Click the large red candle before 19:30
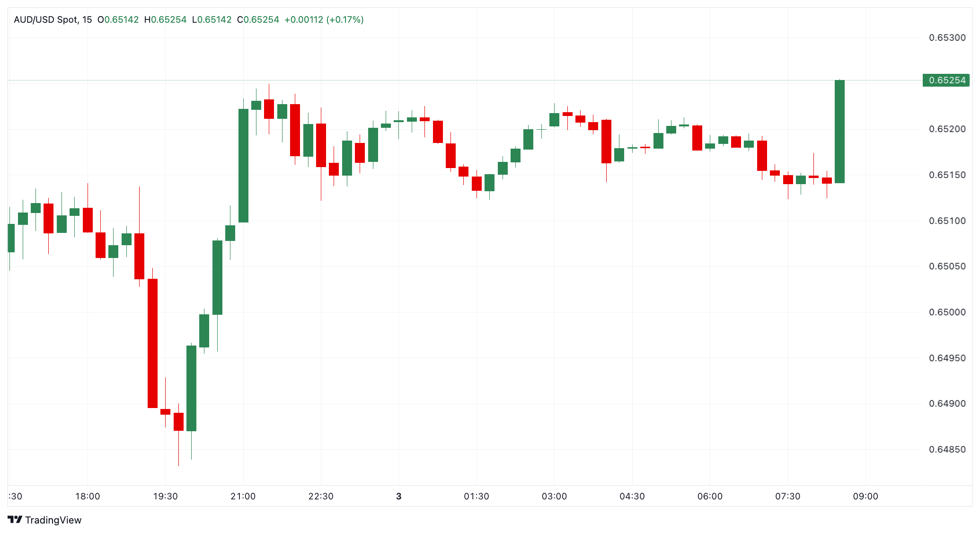The width and height of the screenshot is (980, 533). [152, 343]
